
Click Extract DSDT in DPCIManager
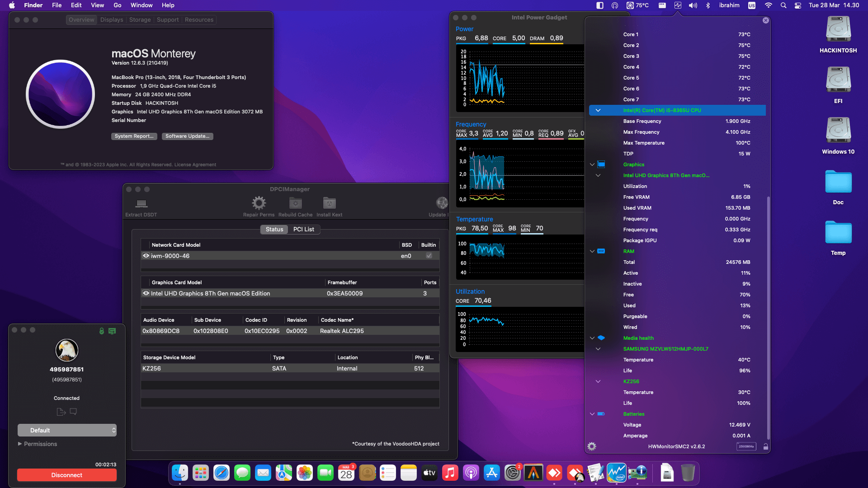click(x=141, y=206)
